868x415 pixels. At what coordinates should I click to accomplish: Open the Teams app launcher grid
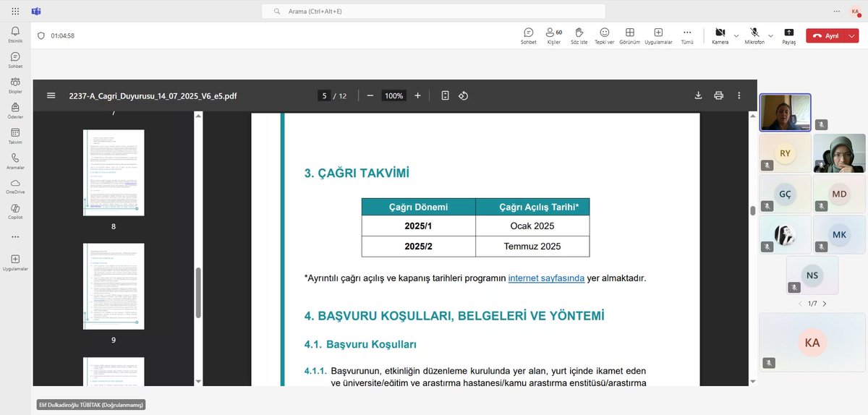[x=16, y=12]
